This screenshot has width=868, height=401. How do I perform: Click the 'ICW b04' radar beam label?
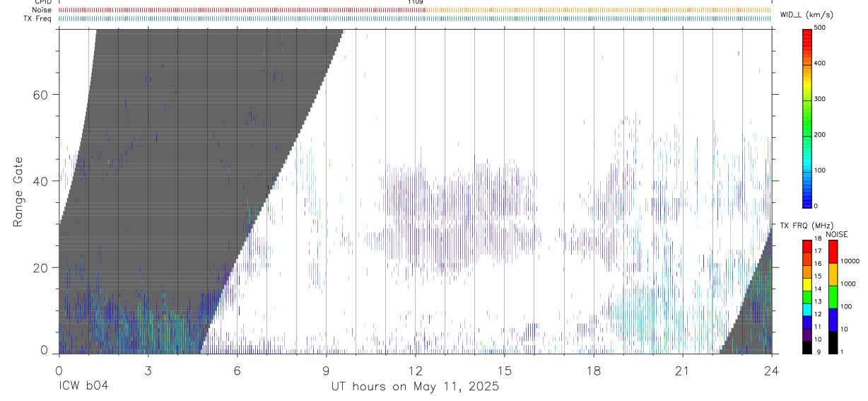(x=83, y=386)
